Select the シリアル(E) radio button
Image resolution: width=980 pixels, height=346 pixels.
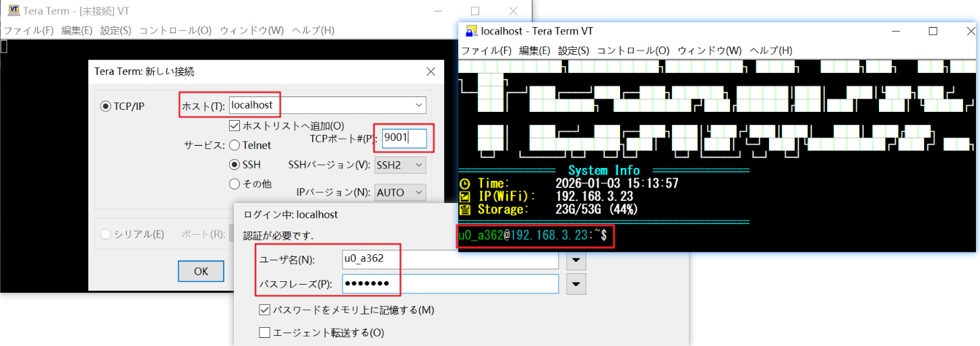coord(106,234)
